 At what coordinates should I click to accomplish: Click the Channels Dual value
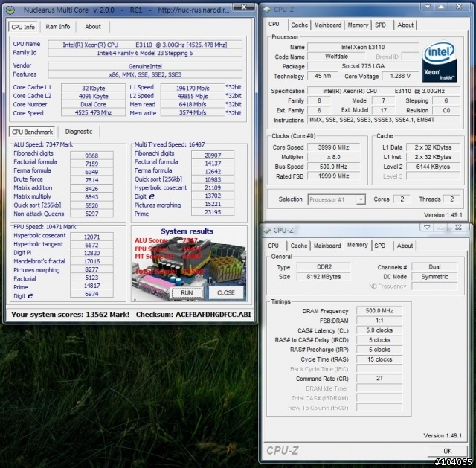434,267
